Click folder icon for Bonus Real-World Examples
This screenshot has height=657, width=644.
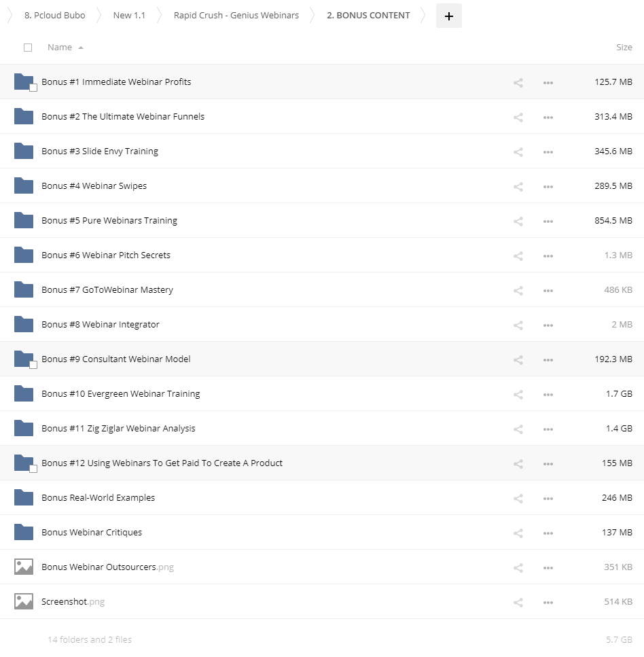point(24,497)
